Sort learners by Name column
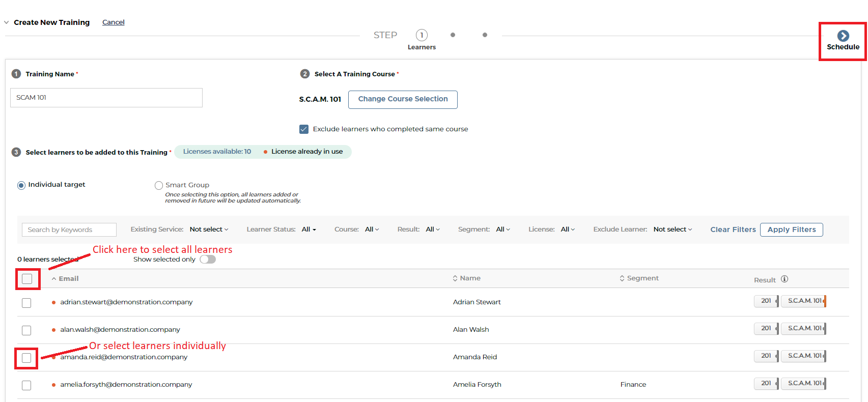 pyautogui.click(x=466, y=278)
